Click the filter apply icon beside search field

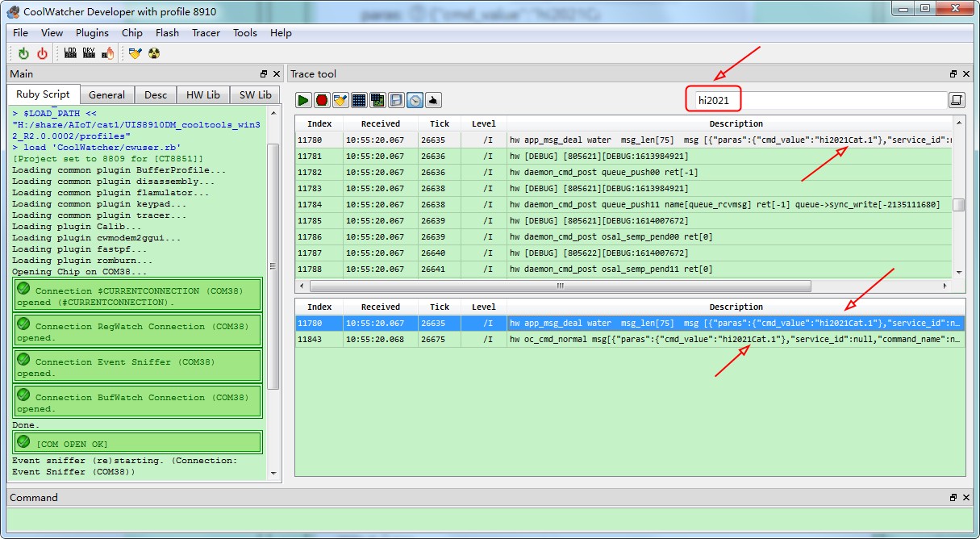[957, 100]
